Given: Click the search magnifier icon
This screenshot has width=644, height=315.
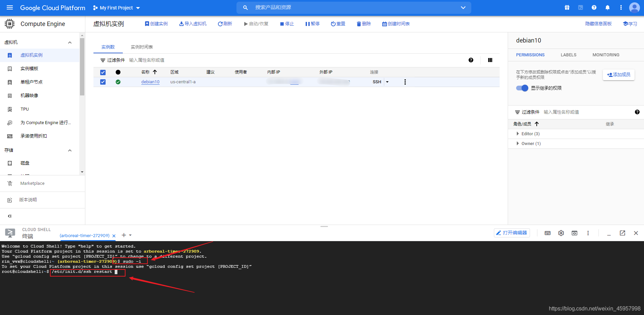Looking at the screenshot, I should click(x=246, y=7).
